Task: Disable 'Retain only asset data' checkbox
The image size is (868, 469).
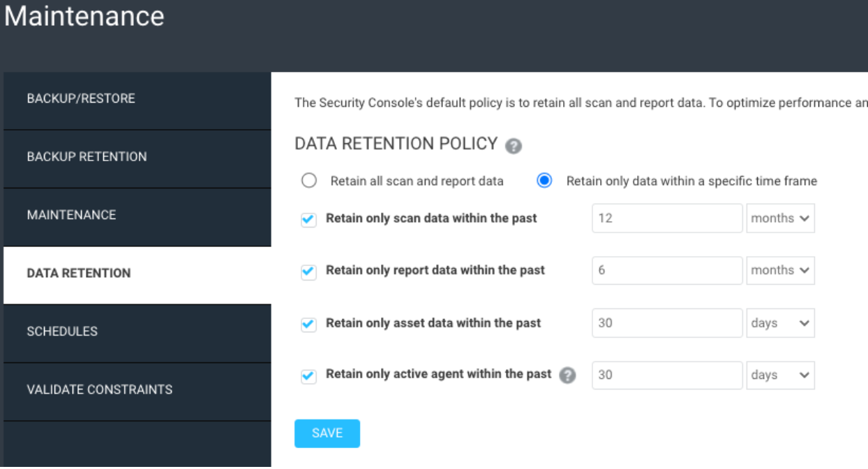Action: [308, 325]
